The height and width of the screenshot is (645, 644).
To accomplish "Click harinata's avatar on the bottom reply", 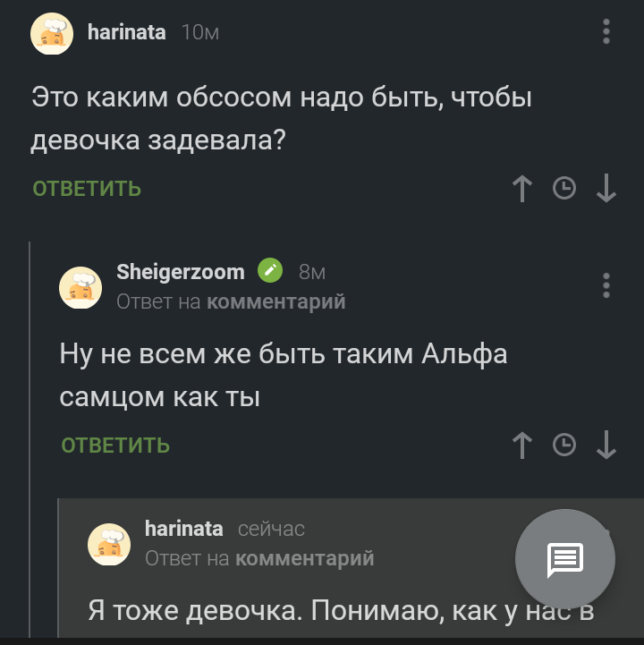I will 109,544.
